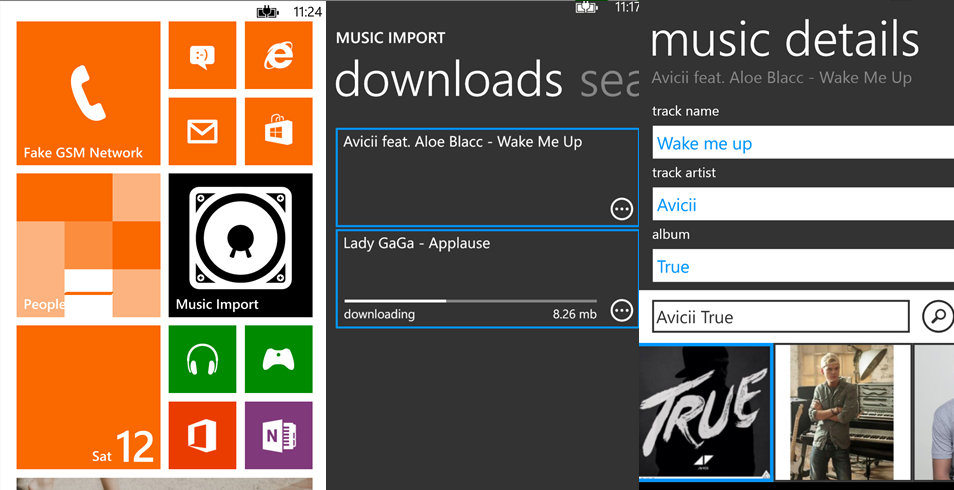Open the Music headphones tile
Screen dimensions: 954x490
[x=202, y=359]
